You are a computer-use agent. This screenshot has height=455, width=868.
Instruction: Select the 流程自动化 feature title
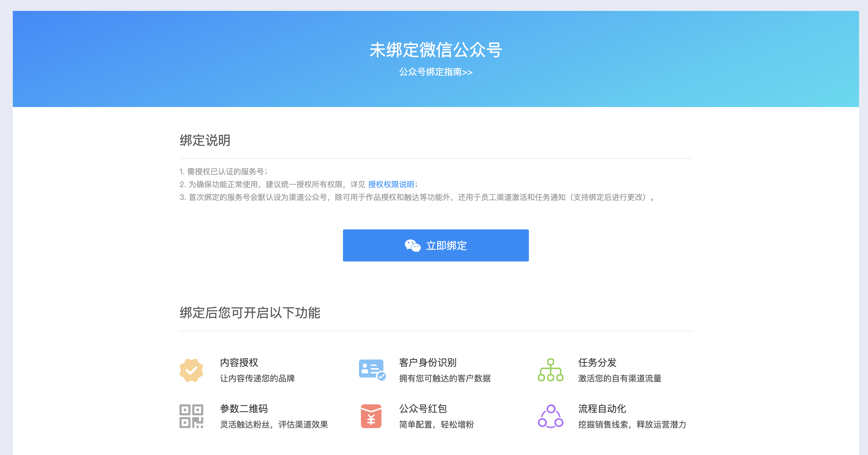pyautogui.click(x=602, y=409)
